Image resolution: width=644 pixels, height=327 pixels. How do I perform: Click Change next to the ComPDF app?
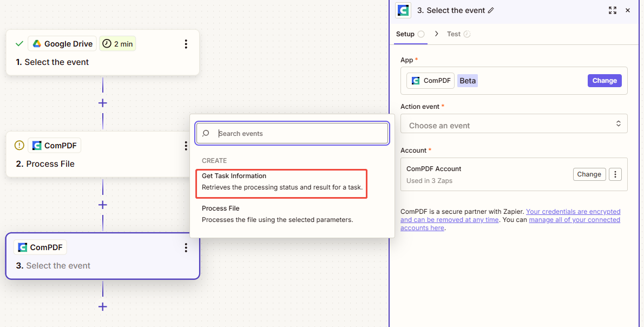(604, 80)
